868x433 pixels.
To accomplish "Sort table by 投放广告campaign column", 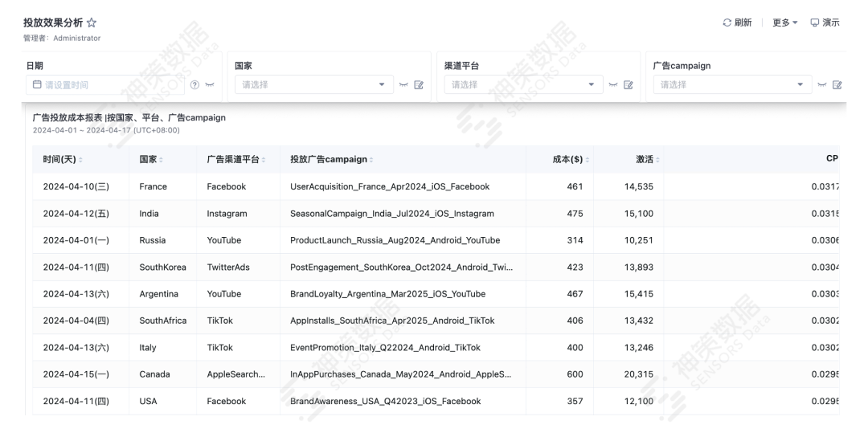I will click(371, 160).
